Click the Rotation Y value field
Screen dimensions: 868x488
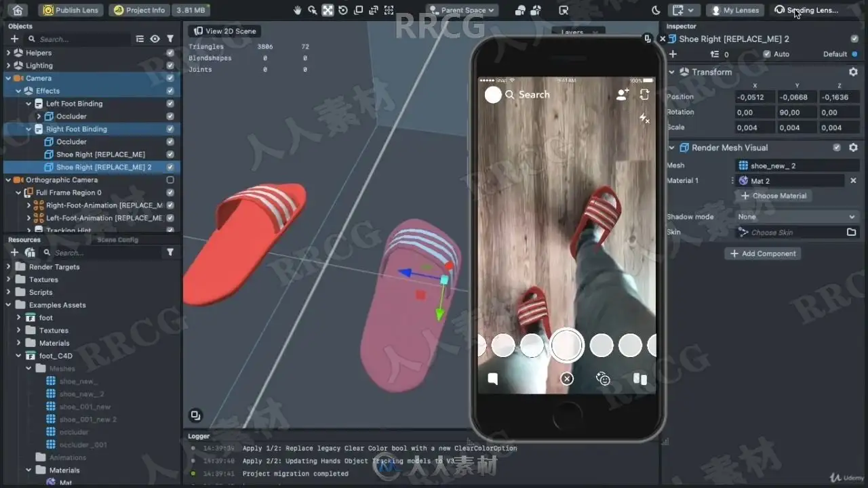[x=796, y=113]
